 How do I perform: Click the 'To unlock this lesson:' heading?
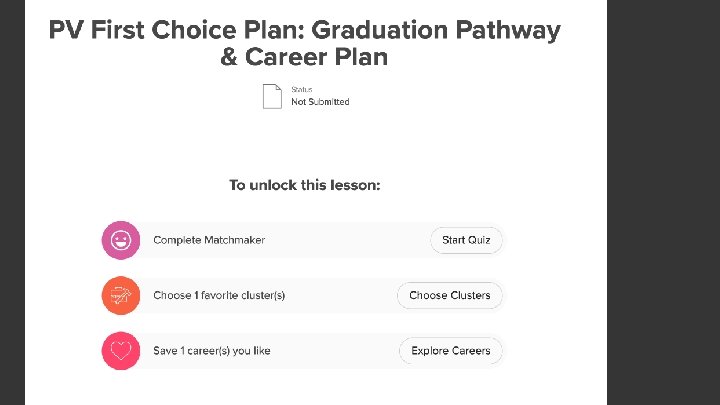point(304,185)
